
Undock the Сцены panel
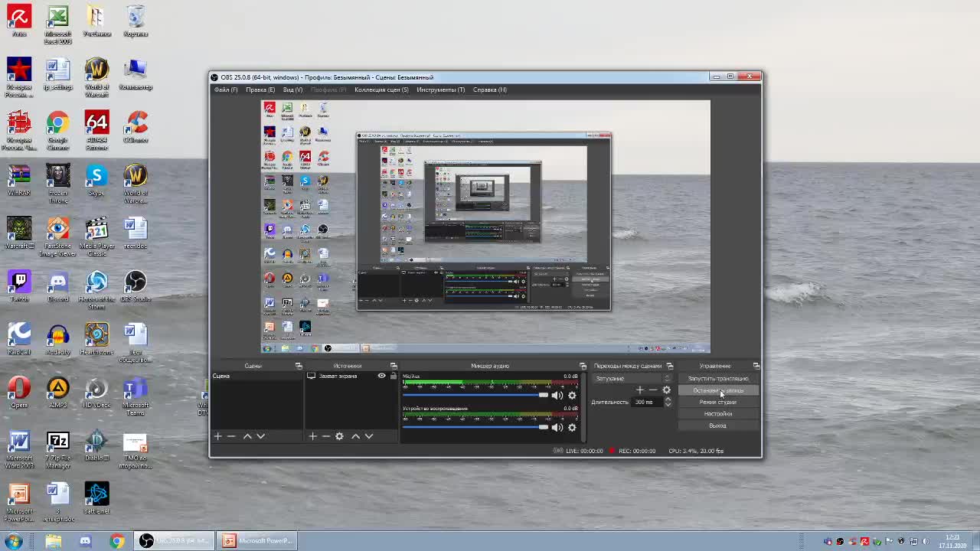click(x=299, y=366)
